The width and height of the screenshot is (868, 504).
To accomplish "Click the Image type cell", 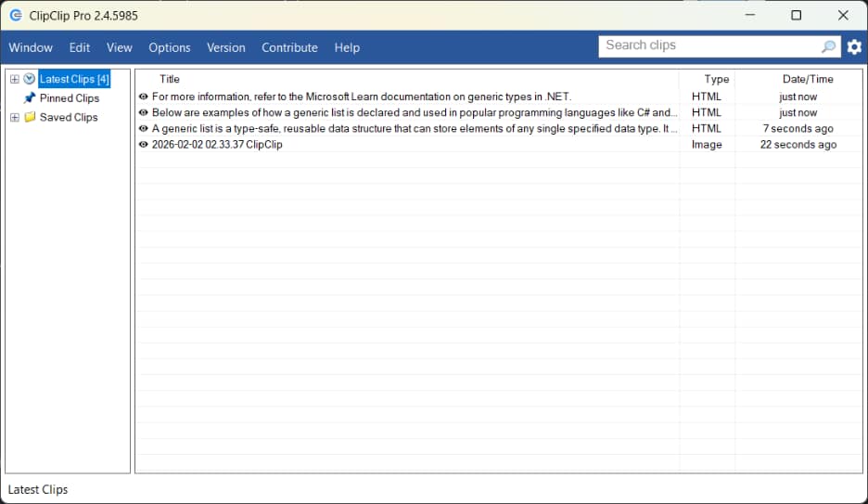I will [x=707, y=145].
